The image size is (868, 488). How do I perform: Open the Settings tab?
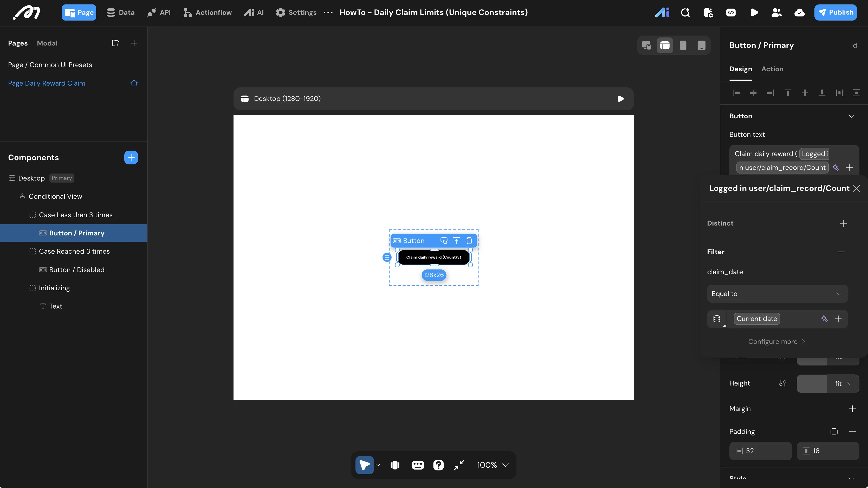(296, 12)
